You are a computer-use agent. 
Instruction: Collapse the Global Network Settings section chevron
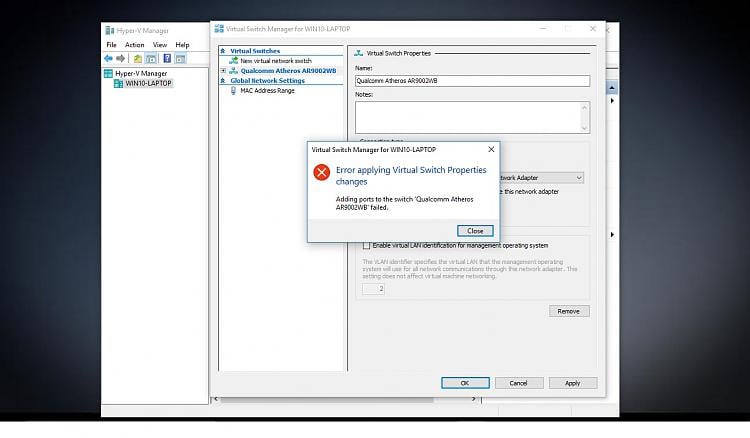click(222, 80)
